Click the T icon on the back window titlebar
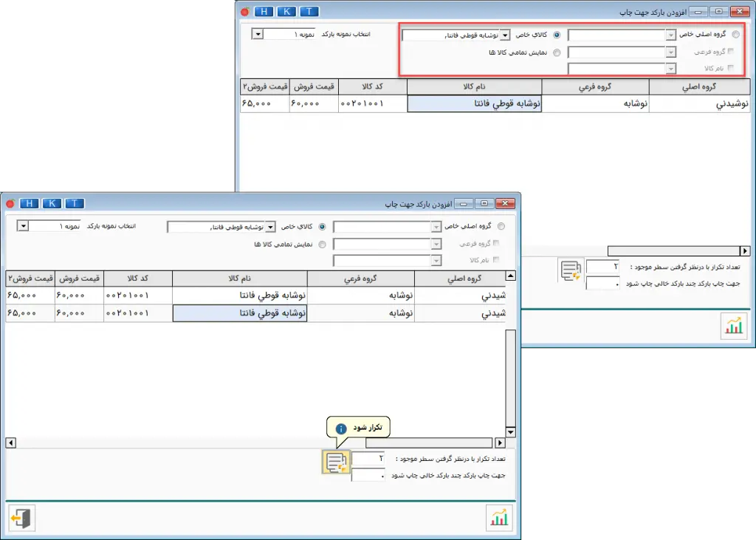756x540 pixels. click(x=309, y=11)
